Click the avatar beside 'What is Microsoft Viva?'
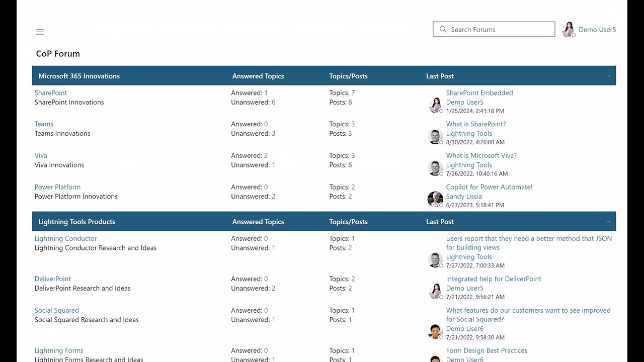Screen dimensions: 644x362 coord(435,167)
